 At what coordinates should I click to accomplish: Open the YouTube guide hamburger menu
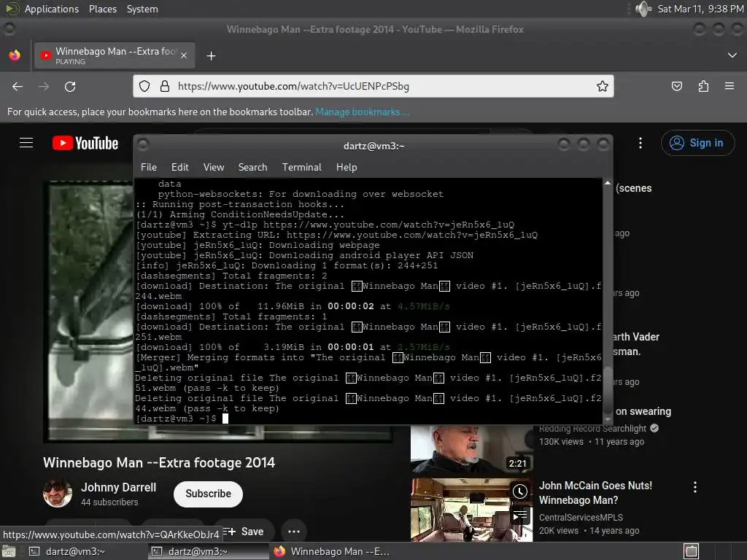click(26, 143)
